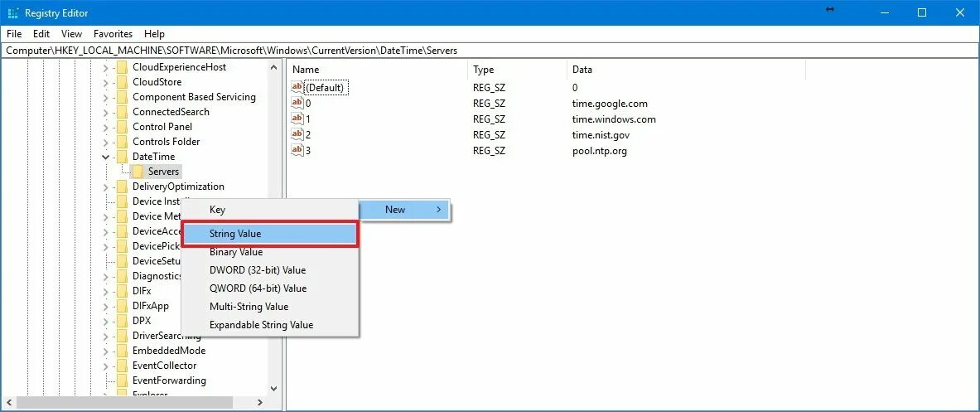980x412 pixels.
Task: Open the File menu
Action: click(14, 34)
